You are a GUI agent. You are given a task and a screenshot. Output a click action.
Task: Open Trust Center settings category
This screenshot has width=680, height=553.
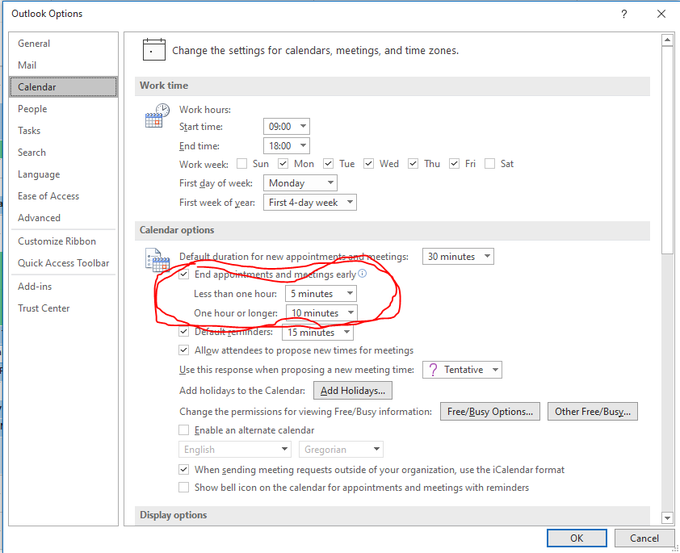tap(44, 308)
